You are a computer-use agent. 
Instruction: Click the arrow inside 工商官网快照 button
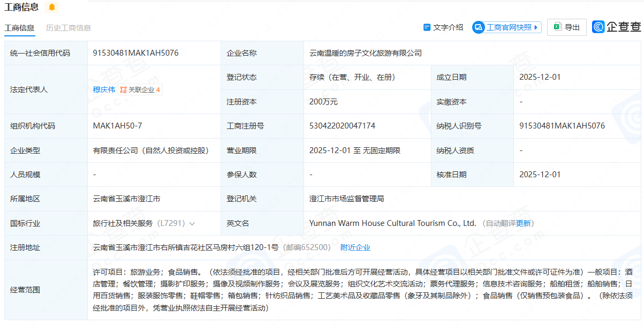[536, 27]
